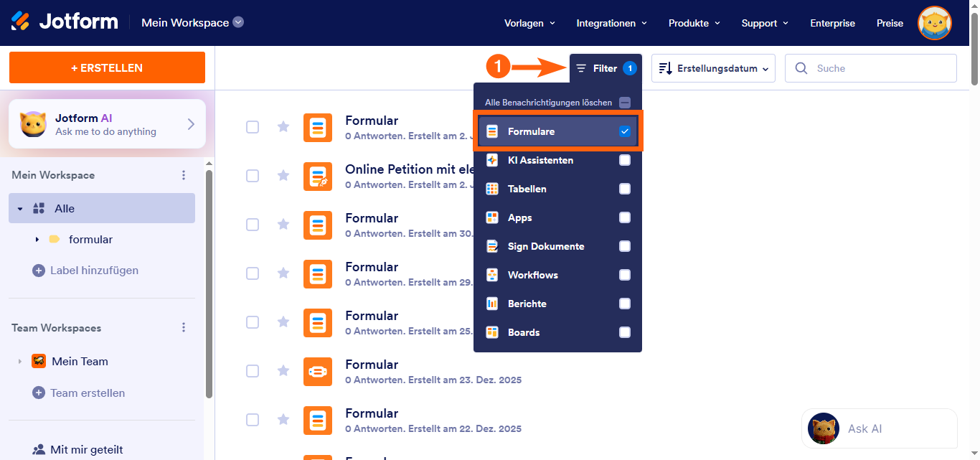Open Team Workspaces three-dot options
980x460 pixels.
(184, 327)
